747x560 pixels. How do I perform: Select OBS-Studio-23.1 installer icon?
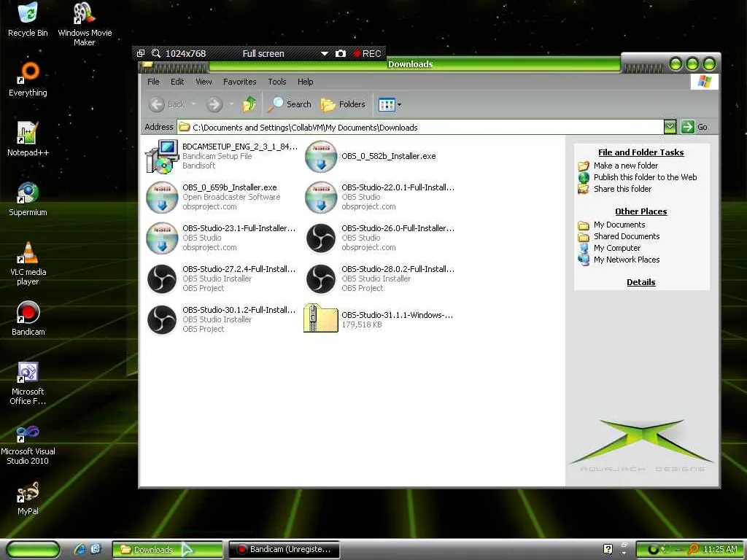coord(162,238)
